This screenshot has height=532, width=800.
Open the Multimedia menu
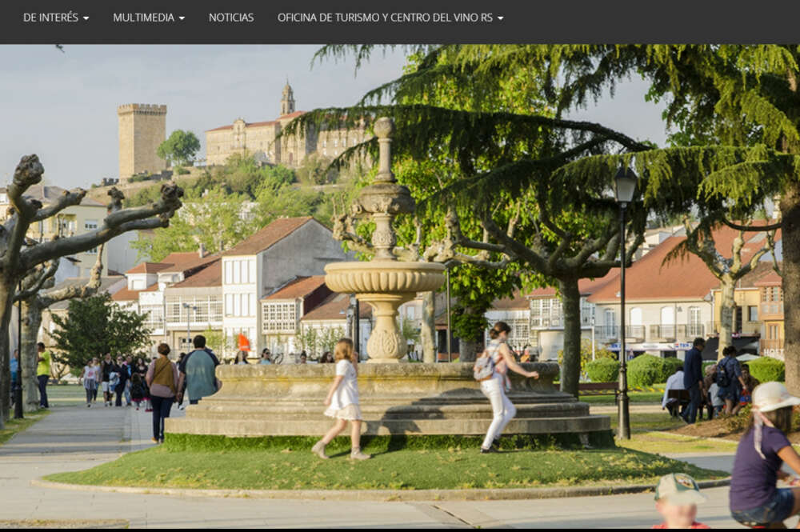143,18
